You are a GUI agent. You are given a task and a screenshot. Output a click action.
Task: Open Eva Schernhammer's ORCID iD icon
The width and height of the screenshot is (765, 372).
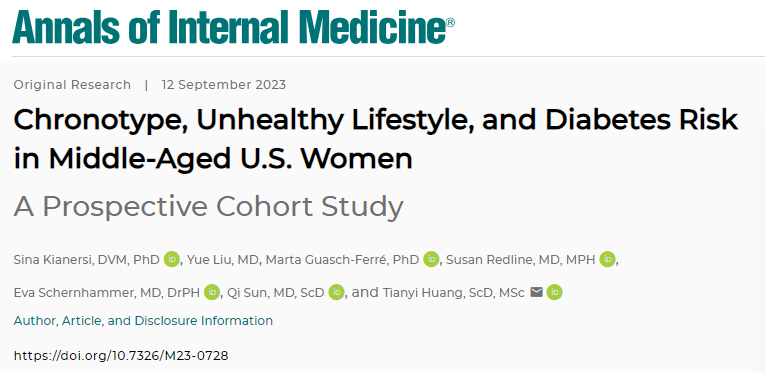coord(212,292)
